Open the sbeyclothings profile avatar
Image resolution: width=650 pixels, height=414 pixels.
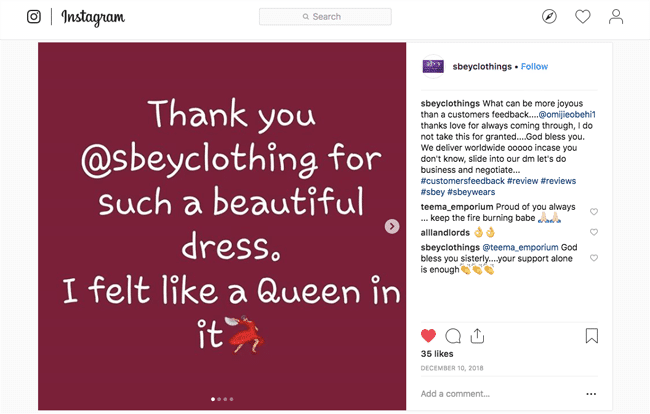coord(433,66)
